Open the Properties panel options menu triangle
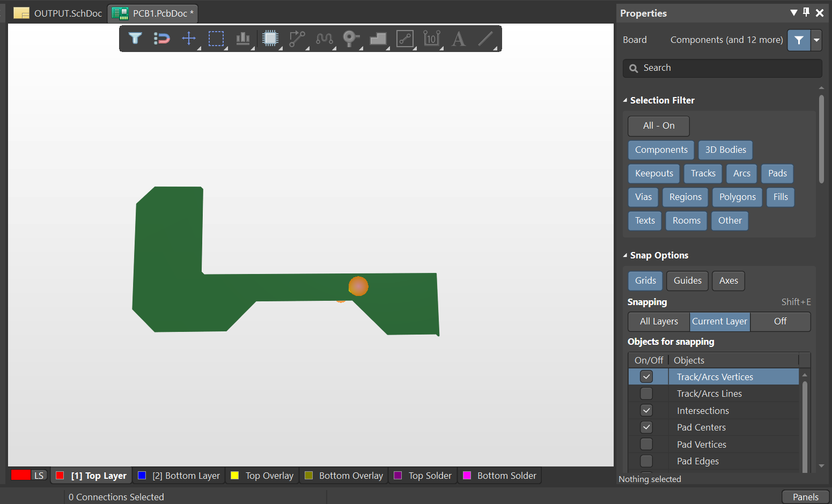Screen dimensions: 832x504 pos(794,13)
